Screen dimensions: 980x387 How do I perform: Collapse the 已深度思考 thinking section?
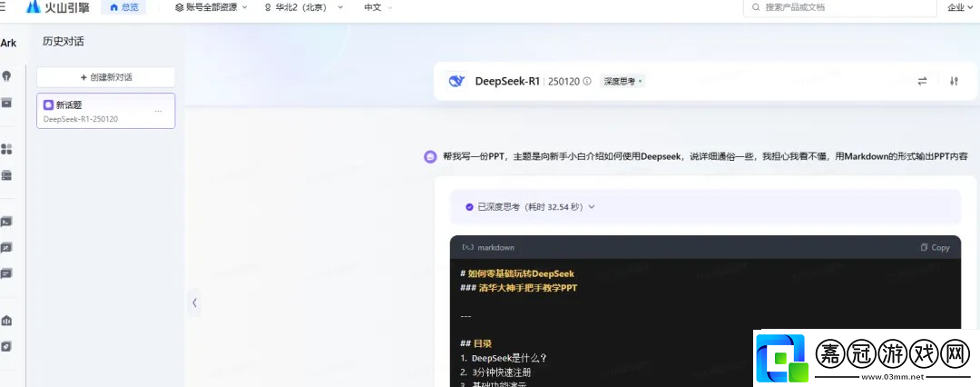592,206
